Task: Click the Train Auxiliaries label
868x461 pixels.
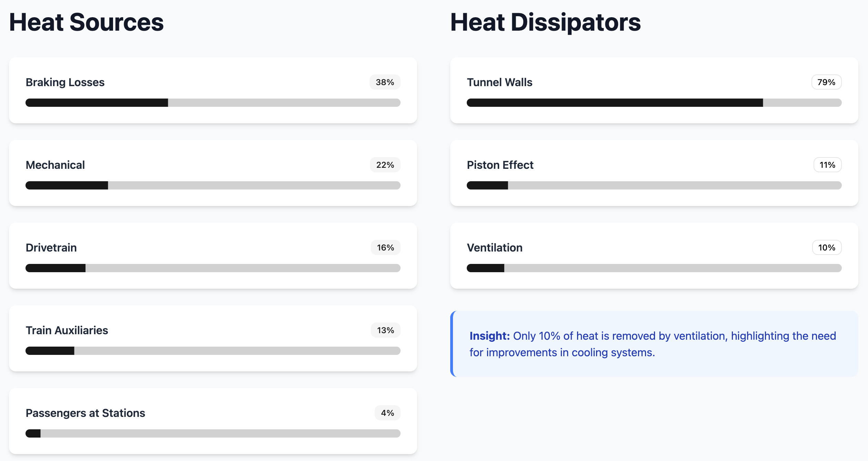Action: click(x=67, y=330)
